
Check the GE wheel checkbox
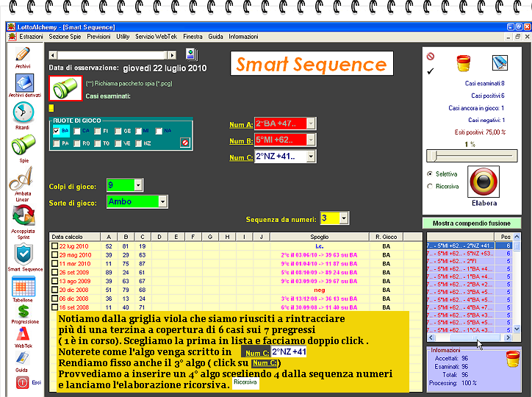click(x=118, y=131)
